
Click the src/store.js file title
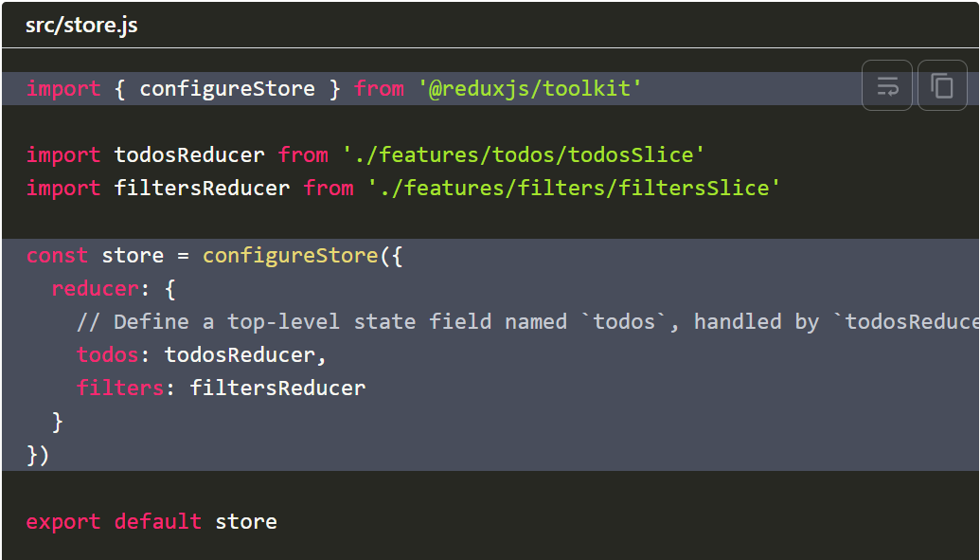81,26
